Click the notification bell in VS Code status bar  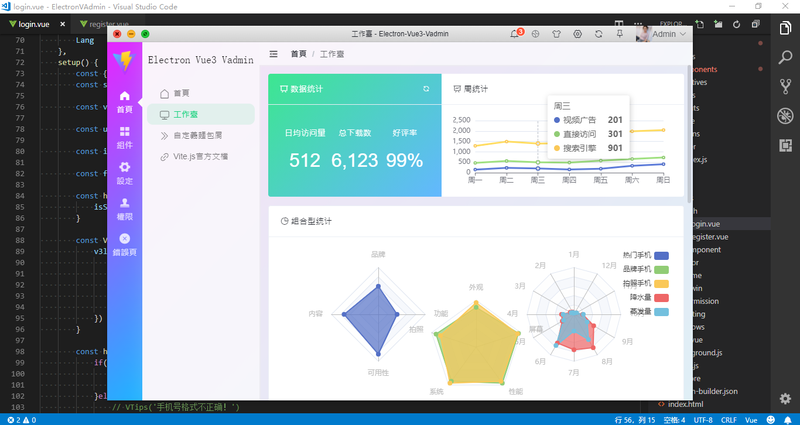click(788, 420)
